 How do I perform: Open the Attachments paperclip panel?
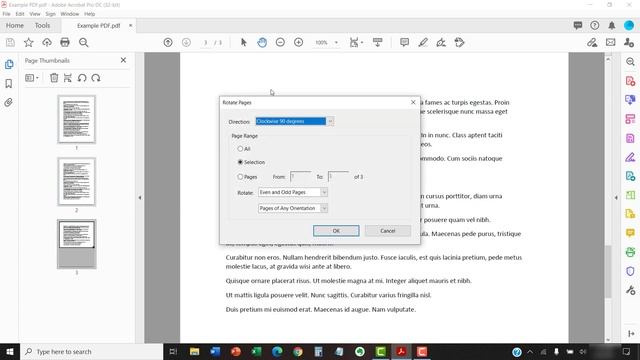click(x=9, y=102)
